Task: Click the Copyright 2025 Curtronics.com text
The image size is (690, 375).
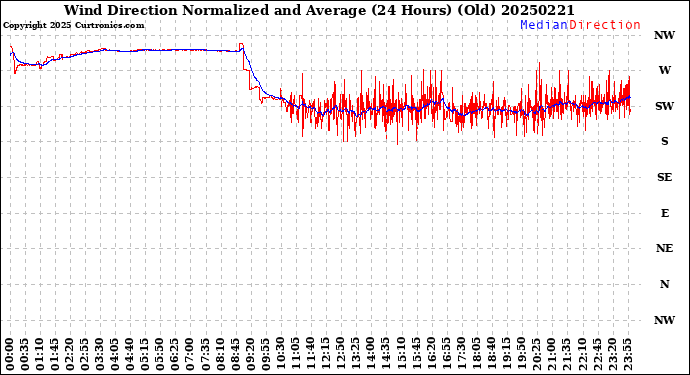Action: (73, 26)
